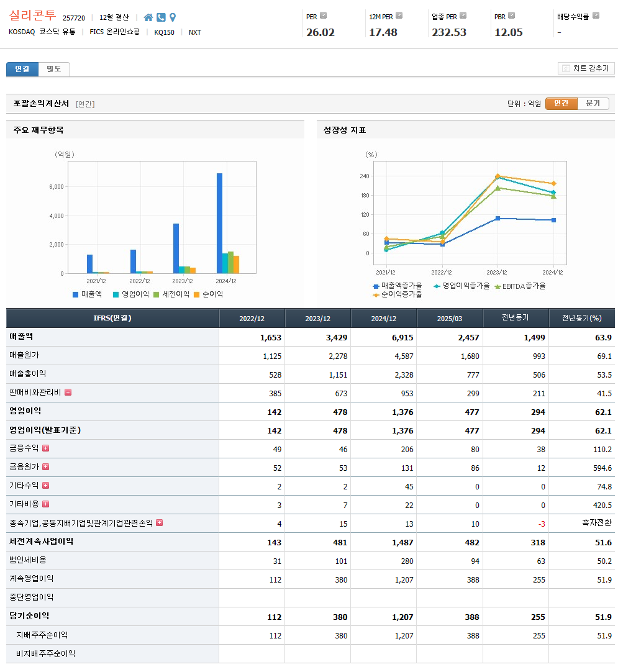Click the 매출원가 row label
The width and height of the screenshot is (618, 672).
tap(24, 355)
